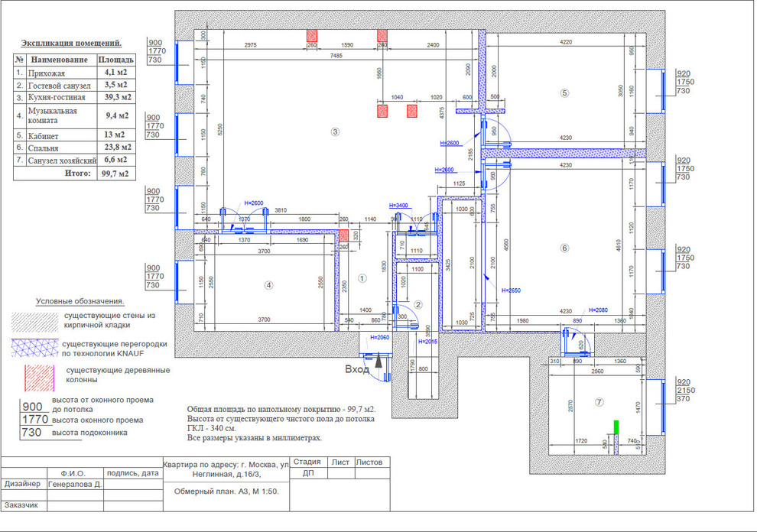Viewport: 757px width, 532px height.
Task: Select the 'Заказчик' cell in the title block
Action: pos(23,505)
